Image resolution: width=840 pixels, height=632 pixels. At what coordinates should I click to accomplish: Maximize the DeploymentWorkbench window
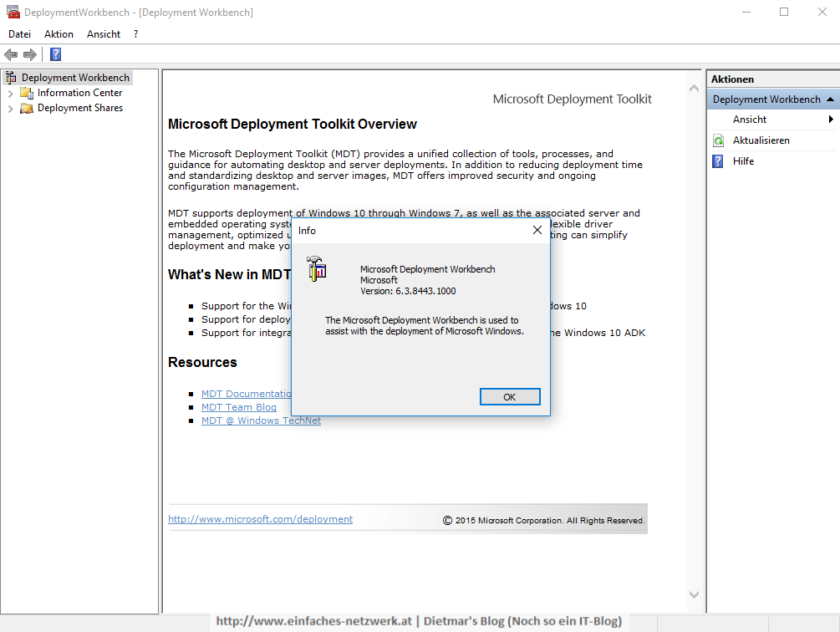tap(784, 12)
